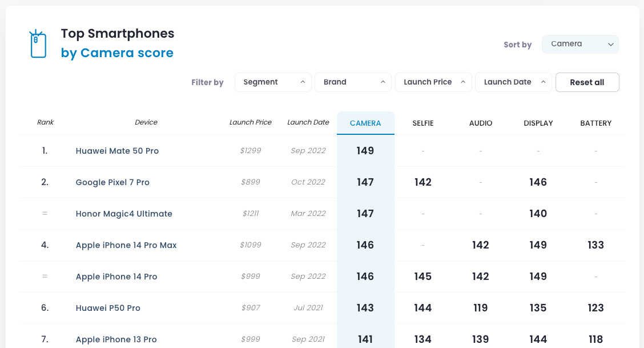Open Honor Magic4 Ultimate device link
The height and width of the screenshot is (348, 644).
click(124, 214)
